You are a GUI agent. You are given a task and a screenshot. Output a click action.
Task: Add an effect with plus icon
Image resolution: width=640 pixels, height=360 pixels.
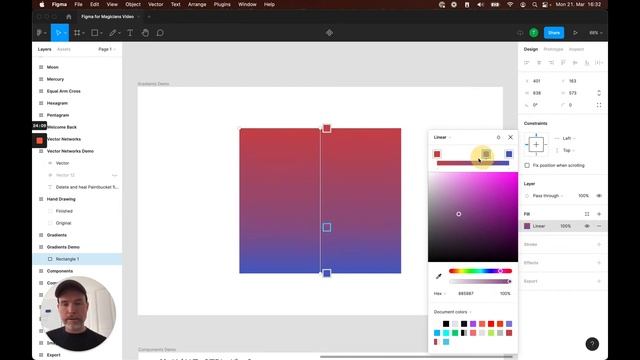tap(599, 263)
